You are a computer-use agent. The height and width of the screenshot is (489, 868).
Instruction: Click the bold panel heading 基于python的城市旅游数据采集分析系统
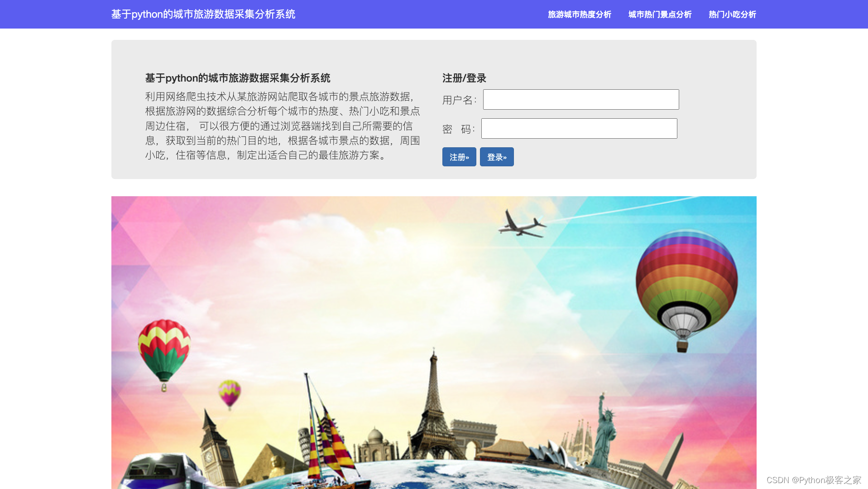click(x=238, y=78)
